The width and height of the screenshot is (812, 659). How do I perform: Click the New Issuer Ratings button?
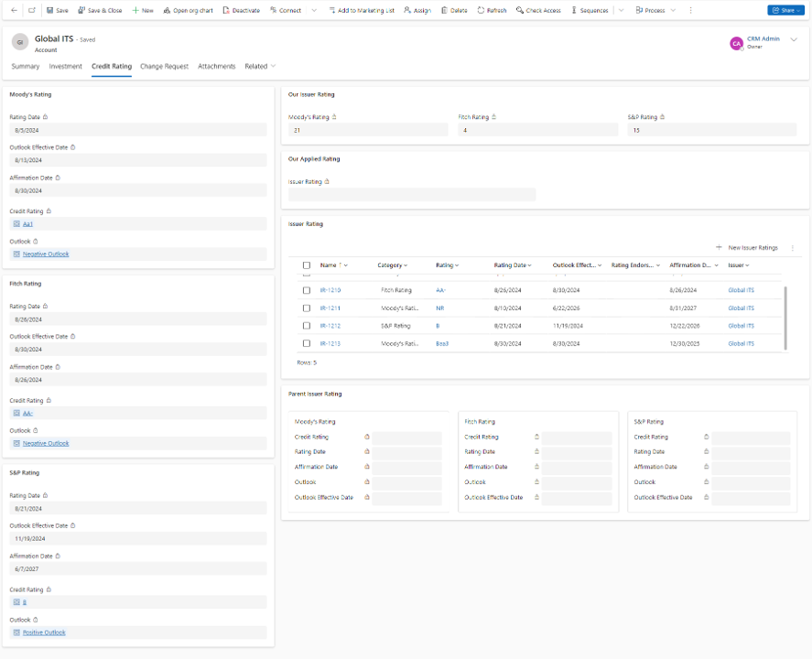point(747,248)
